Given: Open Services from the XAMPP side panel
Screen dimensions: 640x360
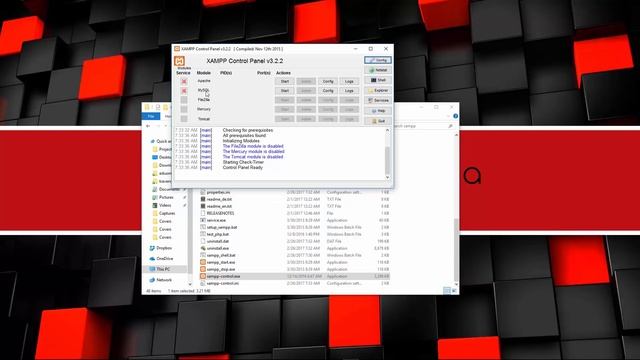Looking at the screenshot, I should click(378, 100).
